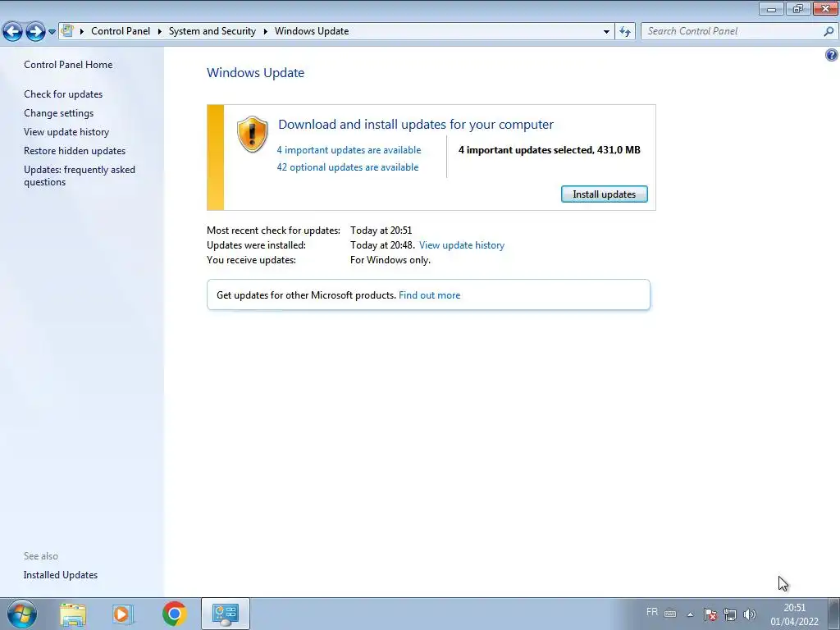Select Windows Update breadcrumb

tap(312, 31)
